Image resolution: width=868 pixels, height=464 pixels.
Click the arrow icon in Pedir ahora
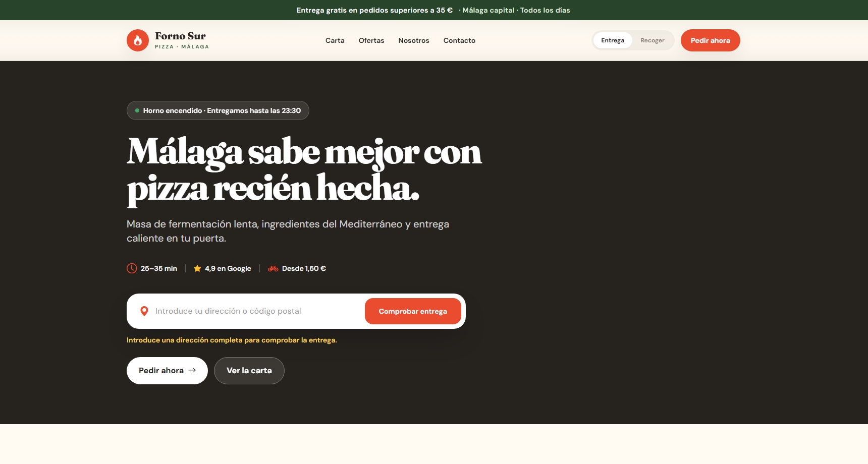(192, 371)
